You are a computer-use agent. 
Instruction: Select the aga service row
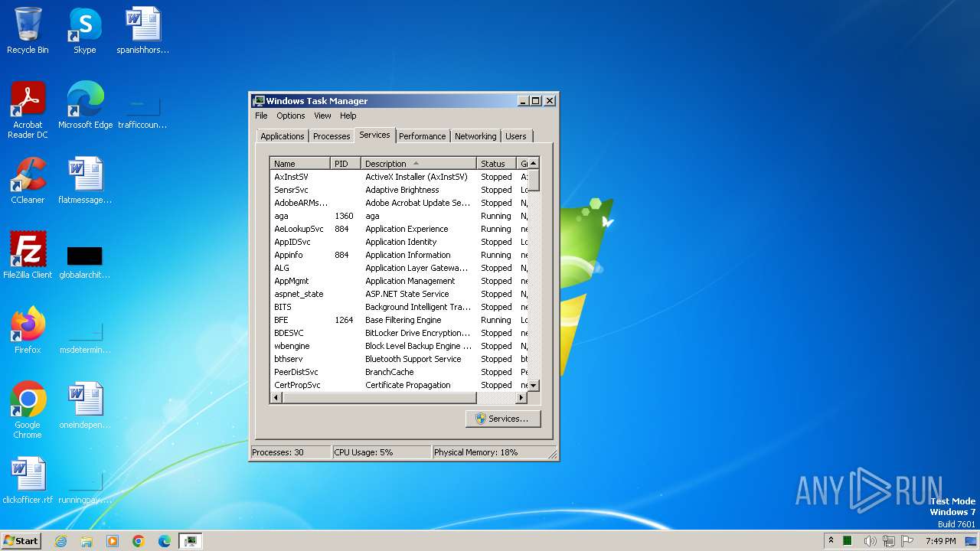399,216
